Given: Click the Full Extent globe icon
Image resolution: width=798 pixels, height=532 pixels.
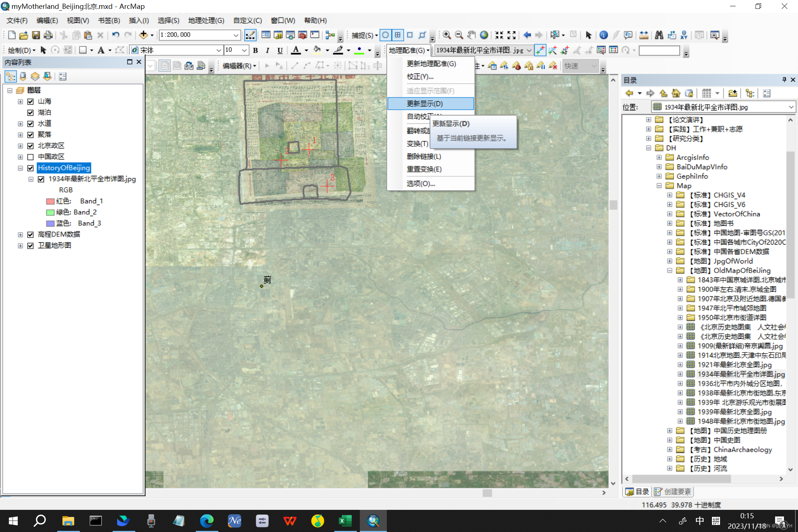Looking at the screenshot, I should pos(484,35).
